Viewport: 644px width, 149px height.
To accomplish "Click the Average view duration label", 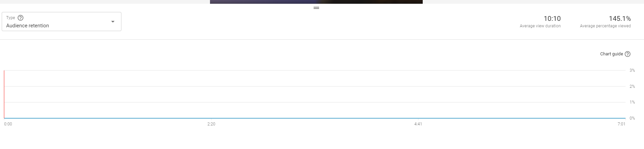I will [x=540, y=26].
